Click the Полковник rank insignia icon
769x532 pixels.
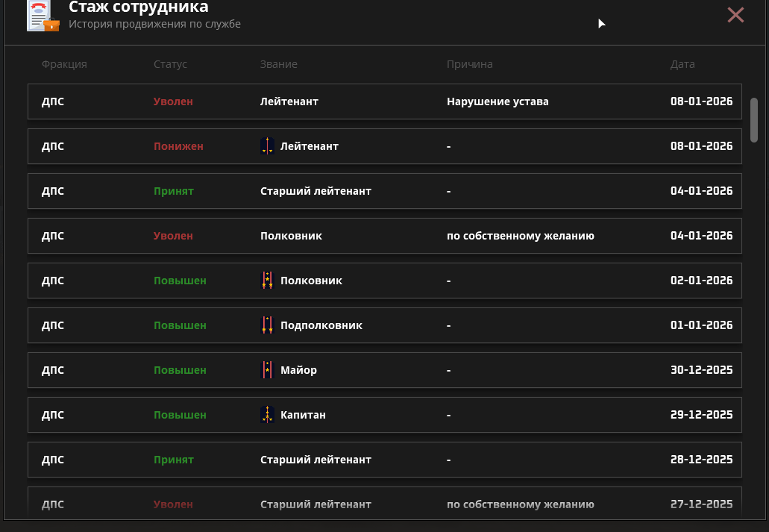(267, 281)
